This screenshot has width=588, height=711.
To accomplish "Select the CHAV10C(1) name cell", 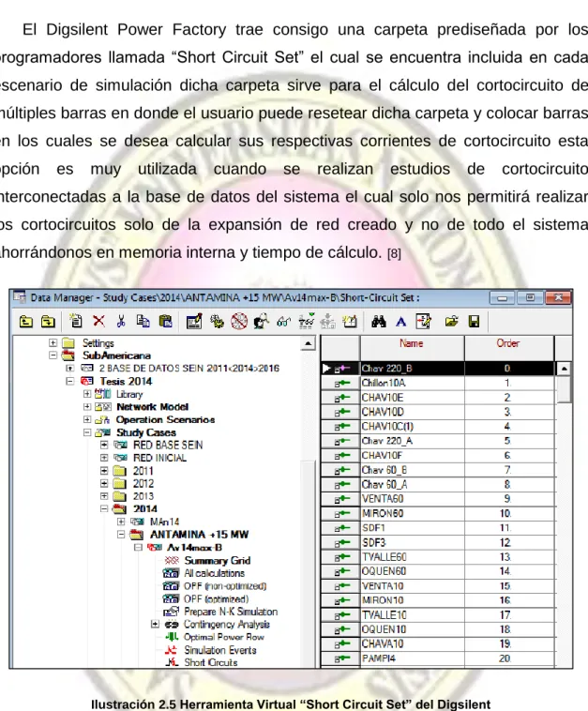I will click(x=412, y=427).
